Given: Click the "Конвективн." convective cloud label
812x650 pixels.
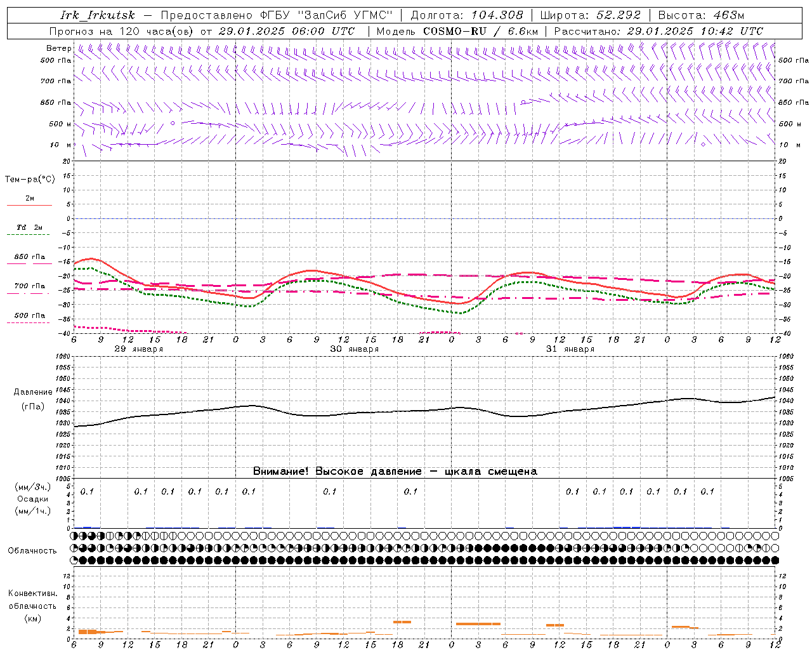Looking at the screenshot, I should [32, 594].
